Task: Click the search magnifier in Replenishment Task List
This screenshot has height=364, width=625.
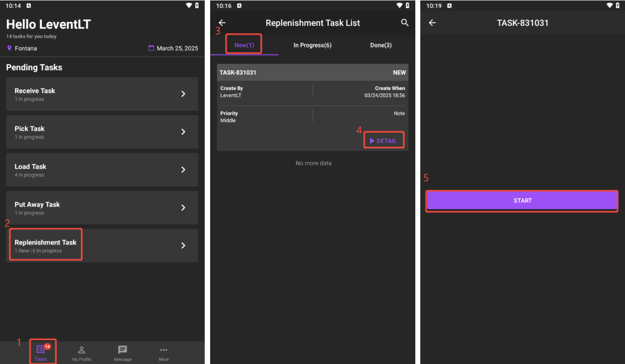Action: click(x=405, y=23)
